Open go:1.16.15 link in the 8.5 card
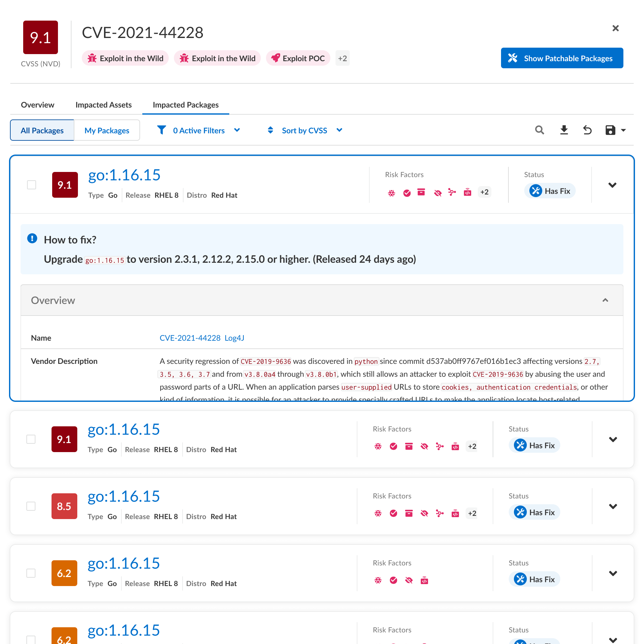 [x=123, y=496]
